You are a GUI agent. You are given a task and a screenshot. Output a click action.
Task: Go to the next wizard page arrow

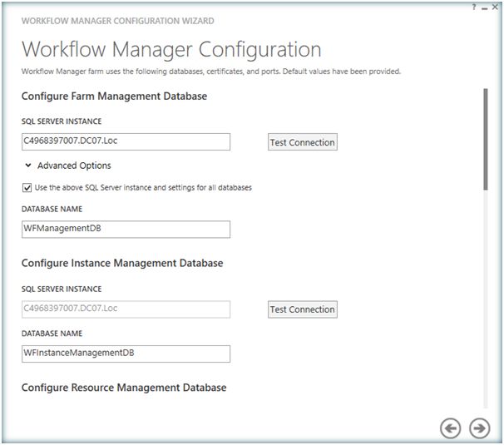click(x=479, y=428)
